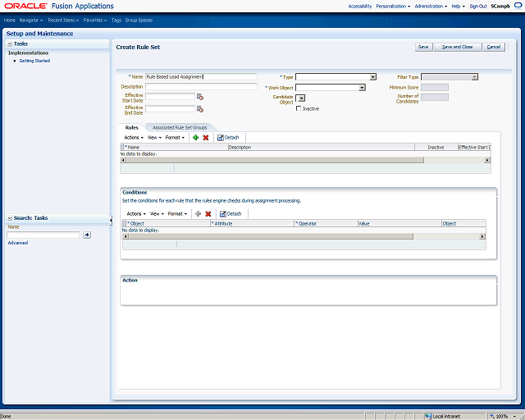Collapse the left task pane splitter
Viewport: 525px width, 420px height.
click(111, 221)
